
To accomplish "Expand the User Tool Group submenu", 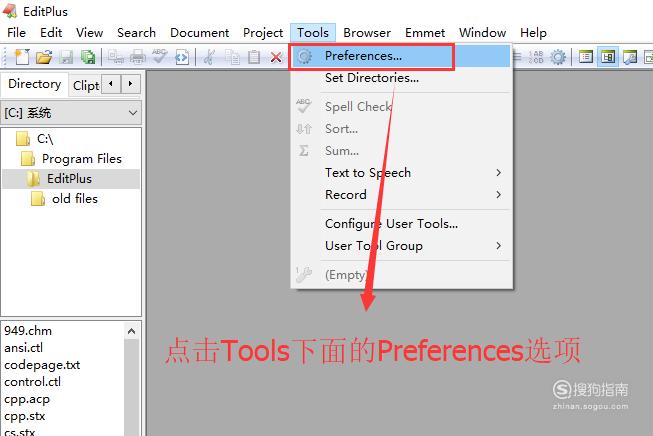I will click(401, 246).
